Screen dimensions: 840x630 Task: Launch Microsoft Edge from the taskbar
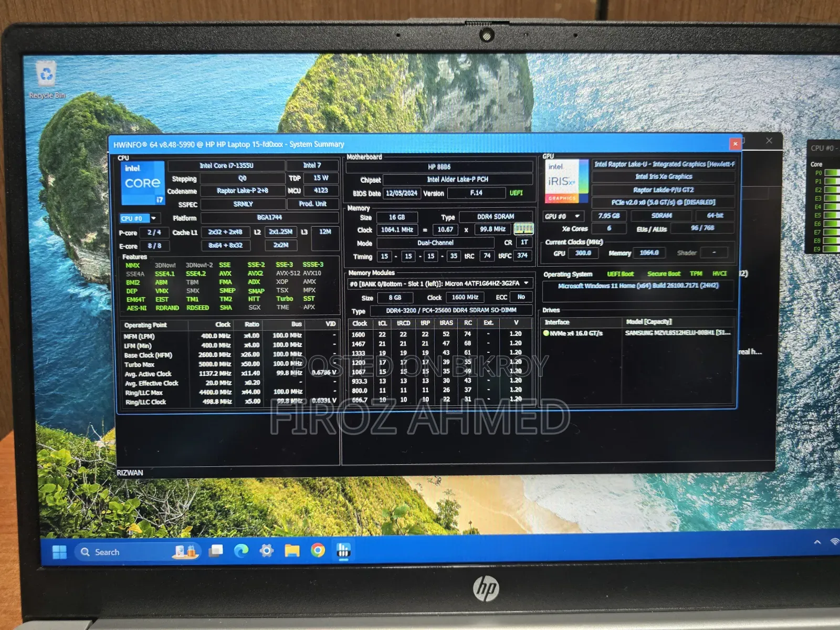click(241, 551)
